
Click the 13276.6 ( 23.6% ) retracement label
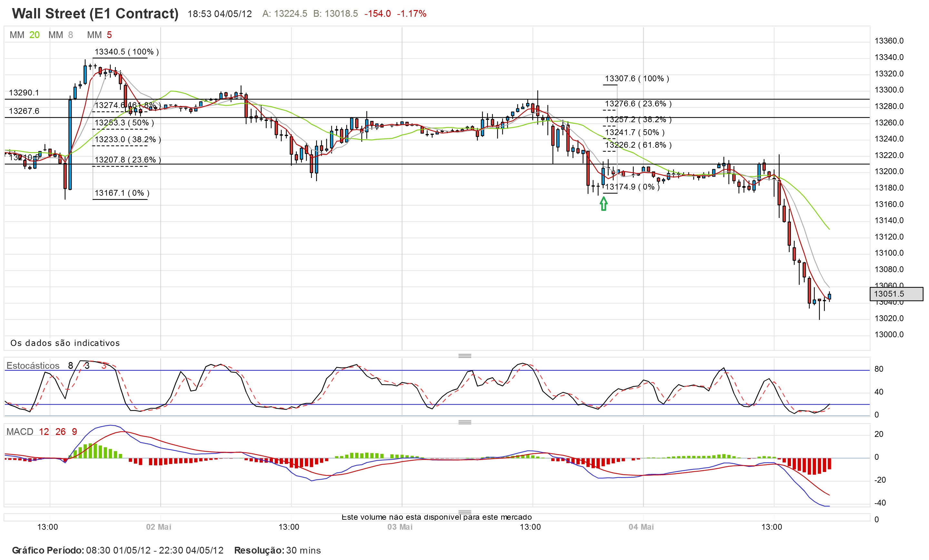click(638, 103)
